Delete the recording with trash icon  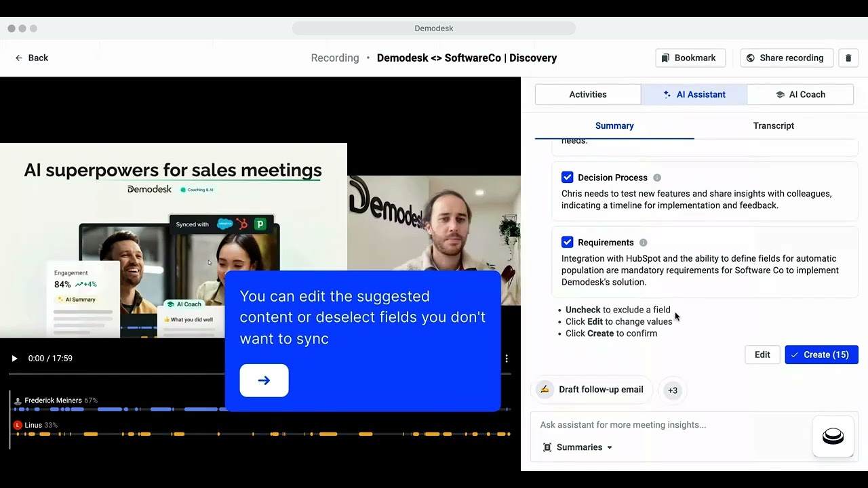848,58
